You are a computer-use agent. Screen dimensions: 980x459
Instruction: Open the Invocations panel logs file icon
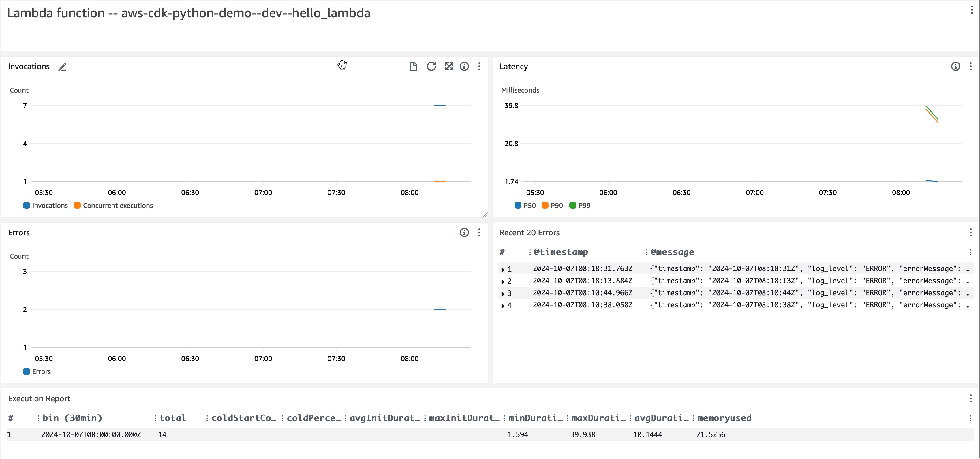414,66
